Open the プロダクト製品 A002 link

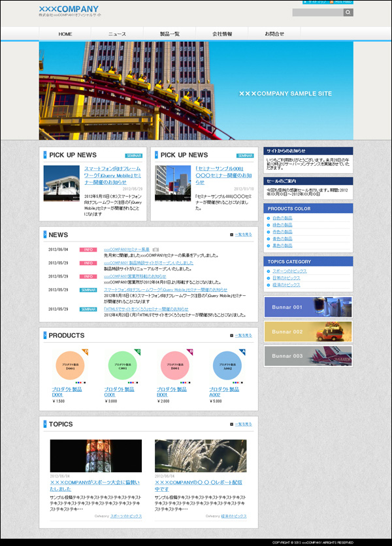[224, 392]
